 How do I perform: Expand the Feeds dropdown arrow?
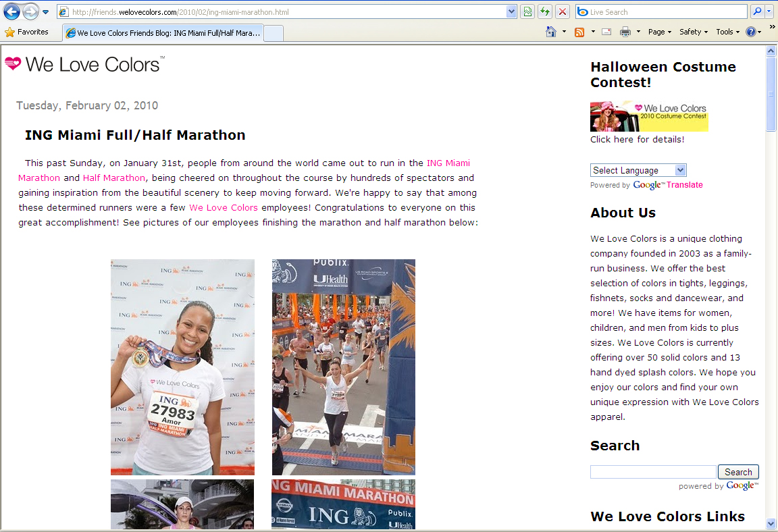(593, 32)
